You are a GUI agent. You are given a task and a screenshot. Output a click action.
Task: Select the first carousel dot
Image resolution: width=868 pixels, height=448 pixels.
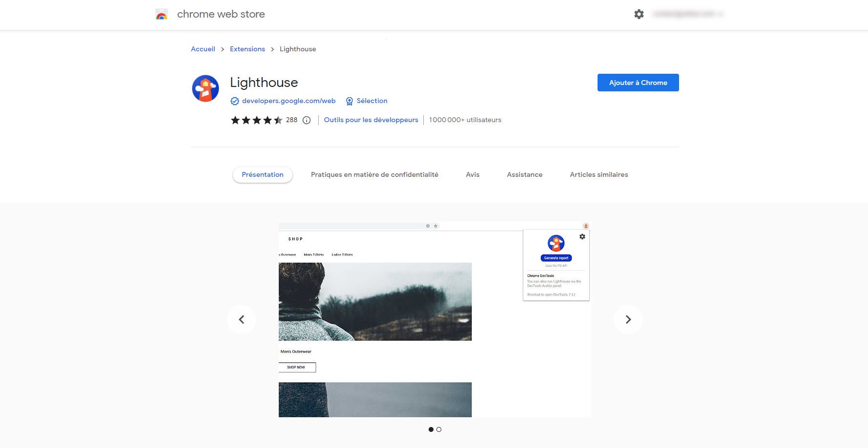click(431, 429)
